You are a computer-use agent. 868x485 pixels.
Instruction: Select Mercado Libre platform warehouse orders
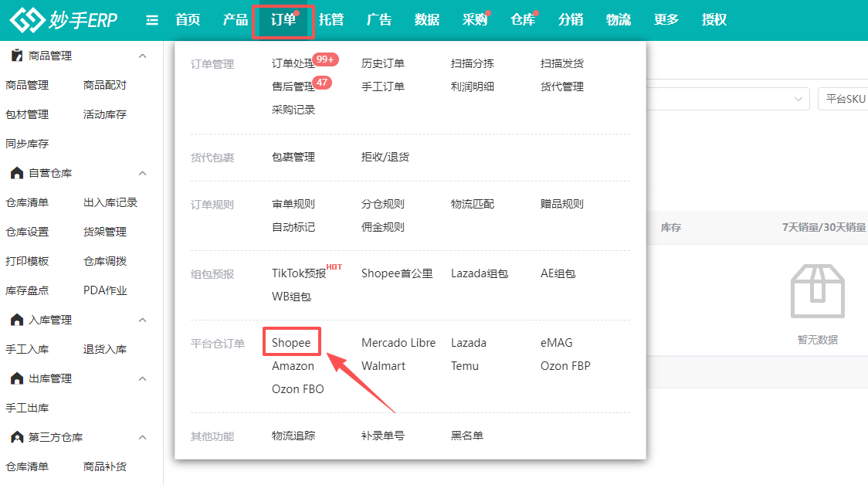coord(398,343)
